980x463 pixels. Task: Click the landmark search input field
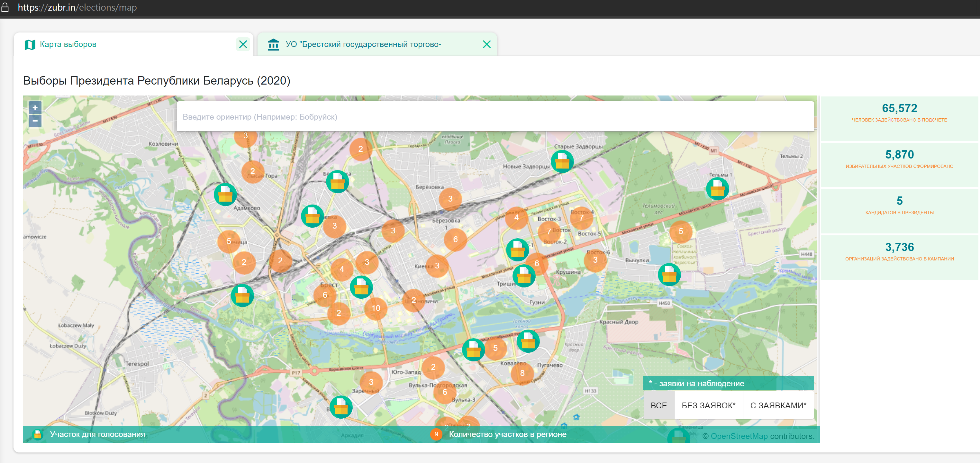tap(495, 116)
